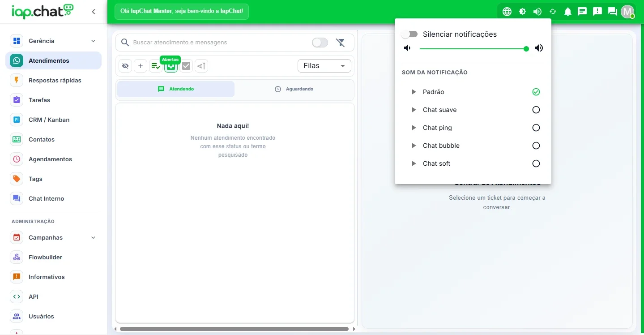
Task: Click the notification volume slider track
Action: pos(473,48)
